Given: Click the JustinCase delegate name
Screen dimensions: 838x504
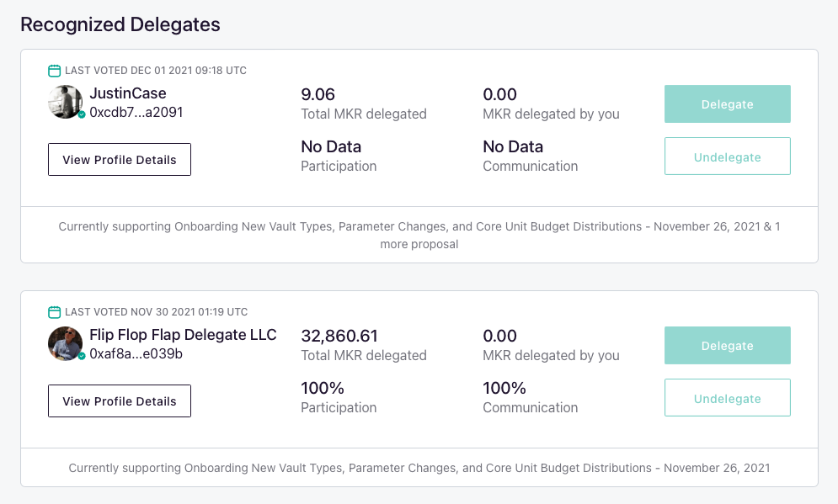Looking at the screenshot, I should point(128,93).
